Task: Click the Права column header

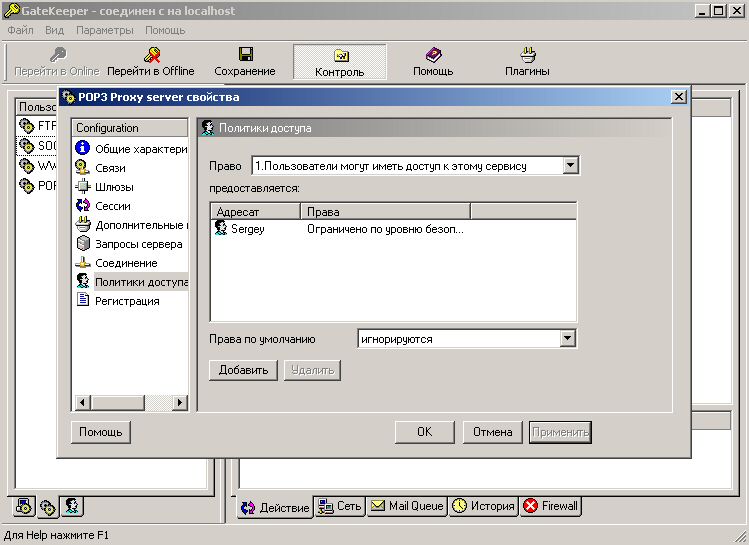Action: pyautogui.click(x=385, y=212)
